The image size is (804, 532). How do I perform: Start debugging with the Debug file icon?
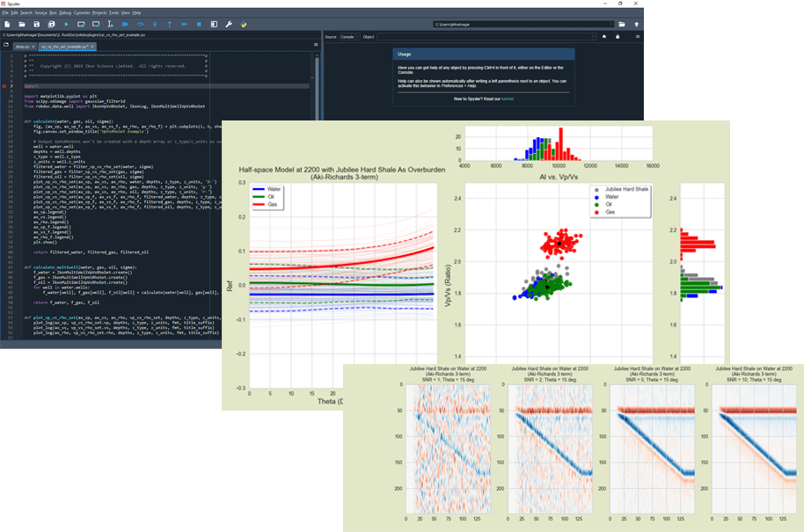(125, 24)
